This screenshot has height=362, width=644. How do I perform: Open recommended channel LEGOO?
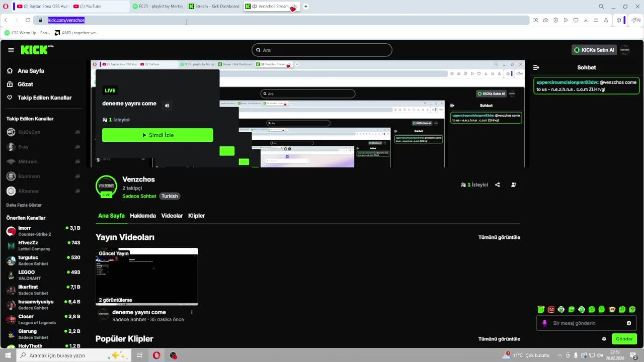[43, 275]
